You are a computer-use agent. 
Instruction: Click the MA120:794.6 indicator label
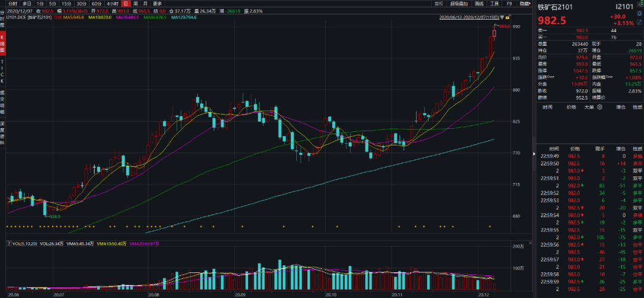[x=184, y=18]
